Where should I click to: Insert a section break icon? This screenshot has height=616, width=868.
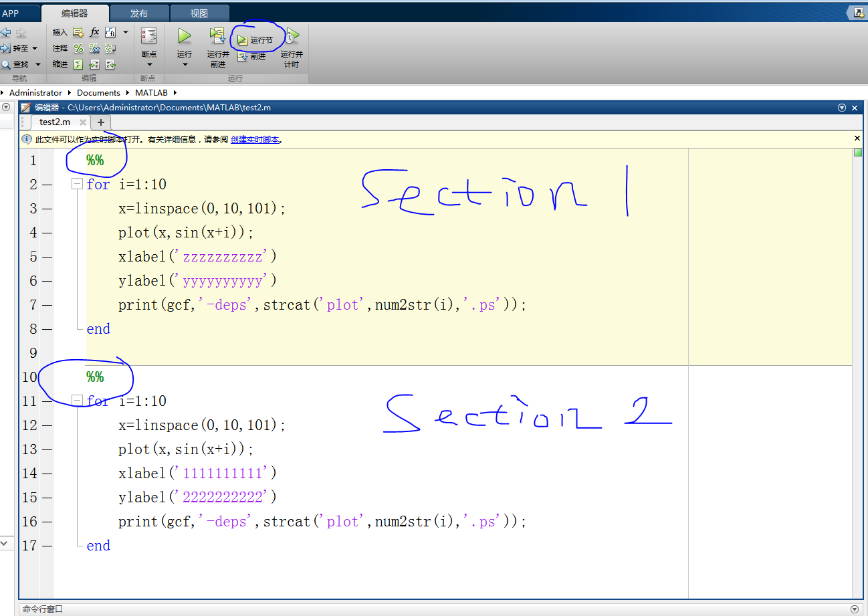pyautogui.click(x=78, y=32)
